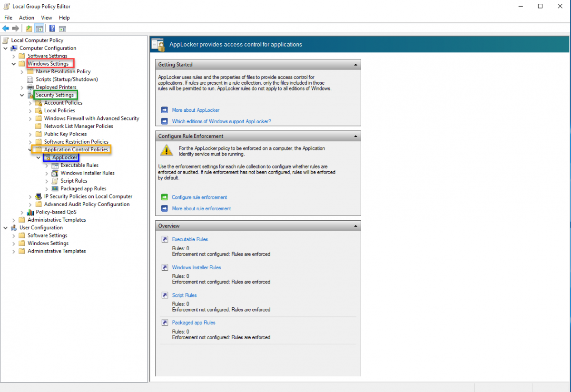
Task: Toggle Show/Hide Console Tree toolbar icon
Action: (x=39, y=29)
